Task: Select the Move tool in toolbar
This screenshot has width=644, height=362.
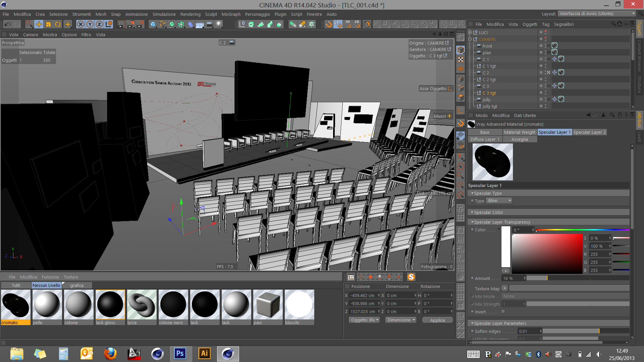Action: click(x=39, y=24)
